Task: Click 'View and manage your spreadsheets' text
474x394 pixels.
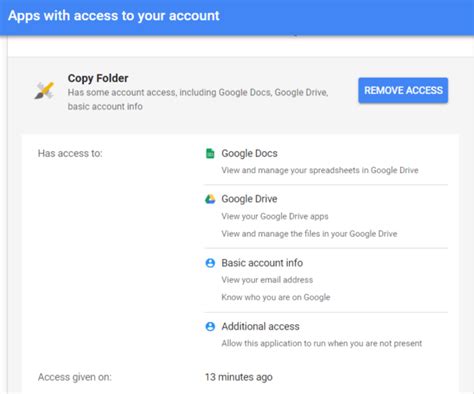Action: pyautogui.click(x=320, y=170)
